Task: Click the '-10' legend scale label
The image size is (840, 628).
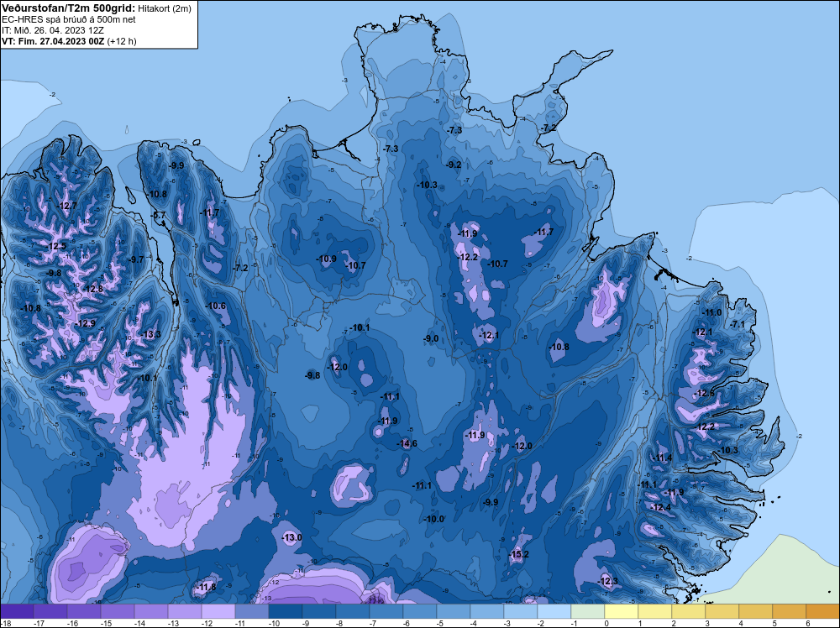Action: 273,623
